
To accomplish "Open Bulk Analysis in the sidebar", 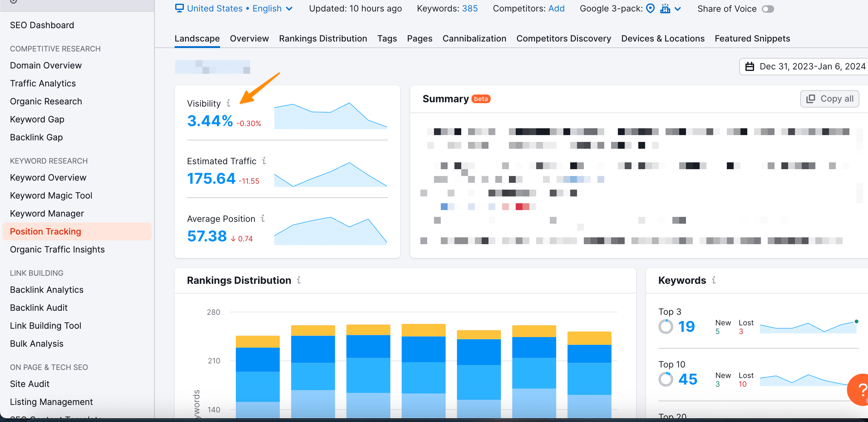I will 37,343.
